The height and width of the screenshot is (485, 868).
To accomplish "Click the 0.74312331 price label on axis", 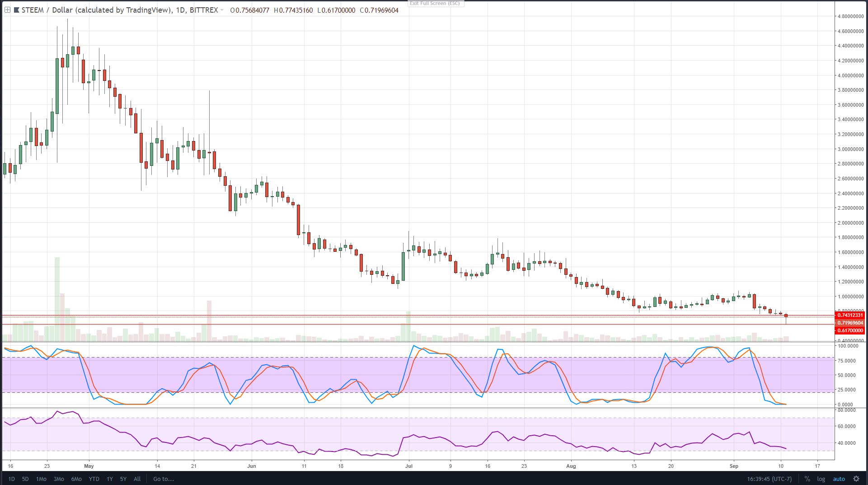I will point(850,315).
